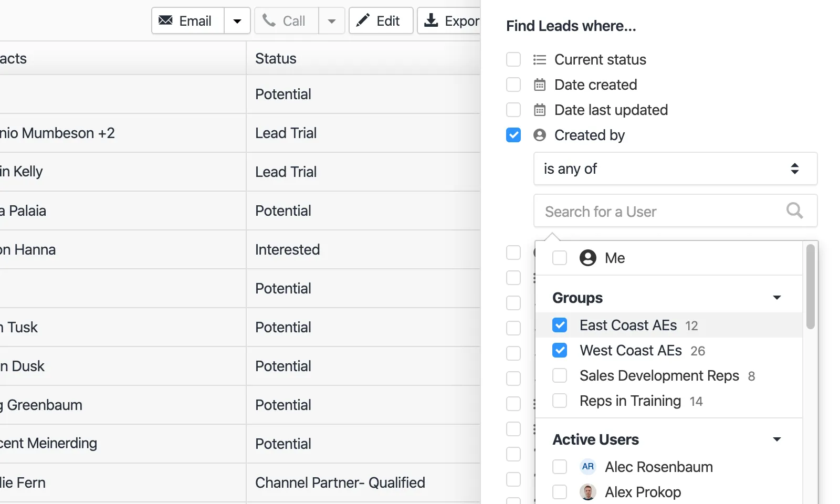
Task: Click Alec Rosenbaum's initials avatar
Action: pos(587,467)
